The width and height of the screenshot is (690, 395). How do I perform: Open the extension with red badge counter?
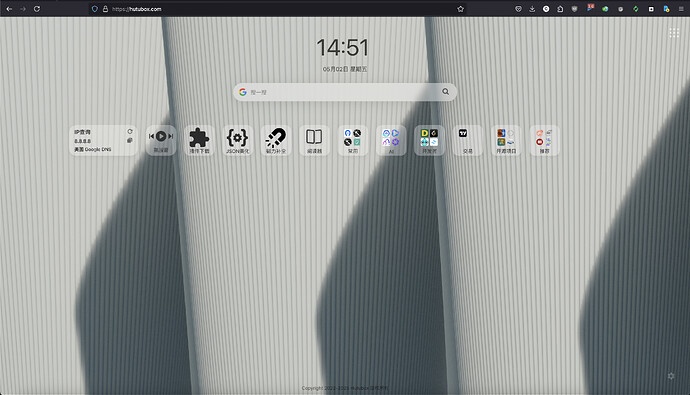(x=590, y=8)
